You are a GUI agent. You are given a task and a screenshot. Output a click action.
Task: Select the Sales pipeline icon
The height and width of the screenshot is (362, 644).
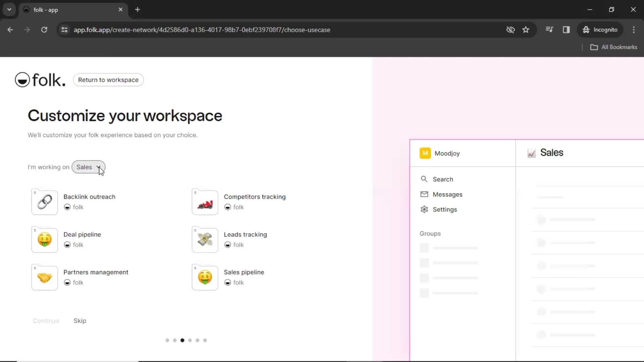204,278
